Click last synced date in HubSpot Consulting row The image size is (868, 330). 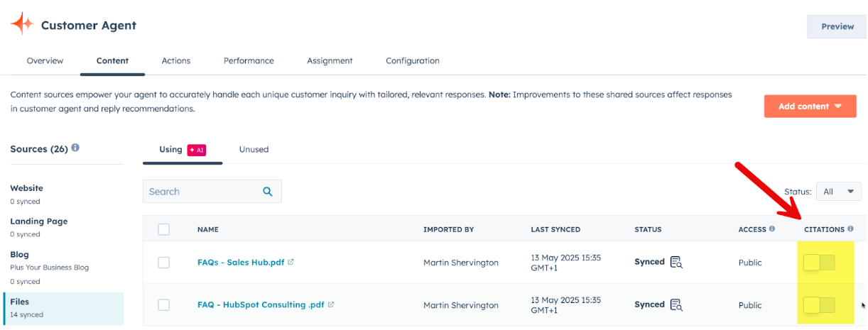tap(565, 305)
